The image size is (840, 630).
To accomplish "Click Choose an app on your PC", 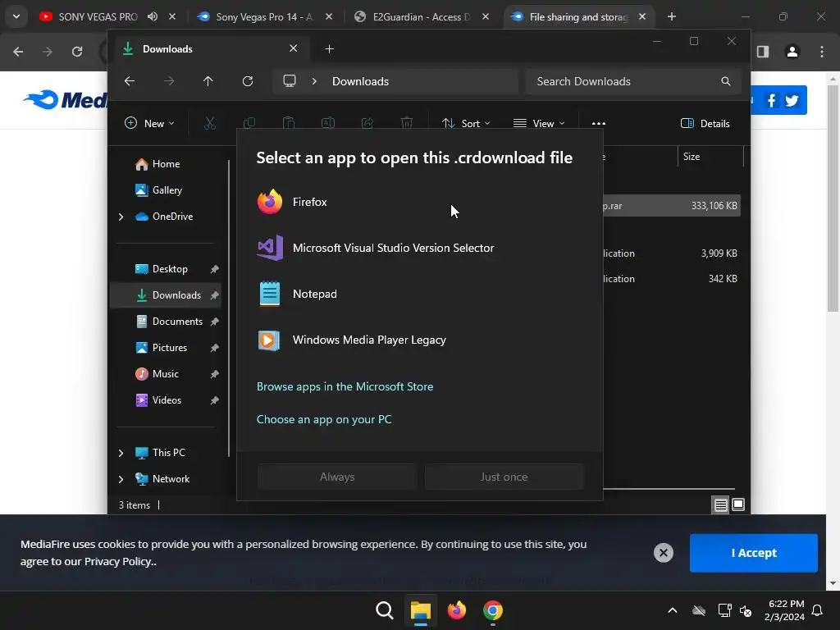I will pyautogui.click(x=323, y=419).
